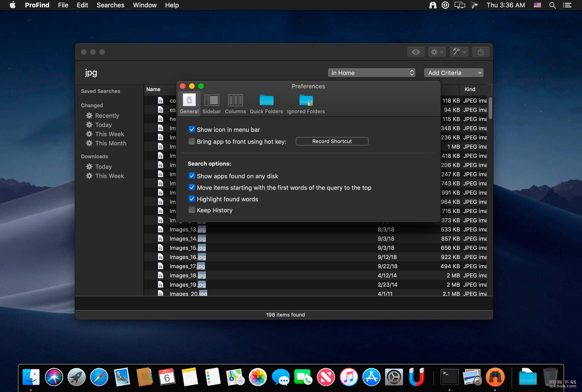This screenshot has width=582, height=392.
Task: Disable Highlight found words
Action: (192, 199)
